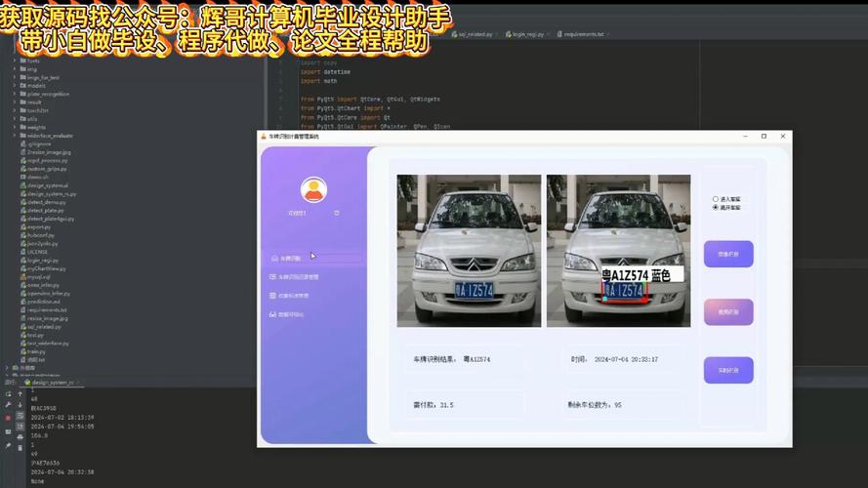Click the 车牌识别结果 result field

click(466, 359)
